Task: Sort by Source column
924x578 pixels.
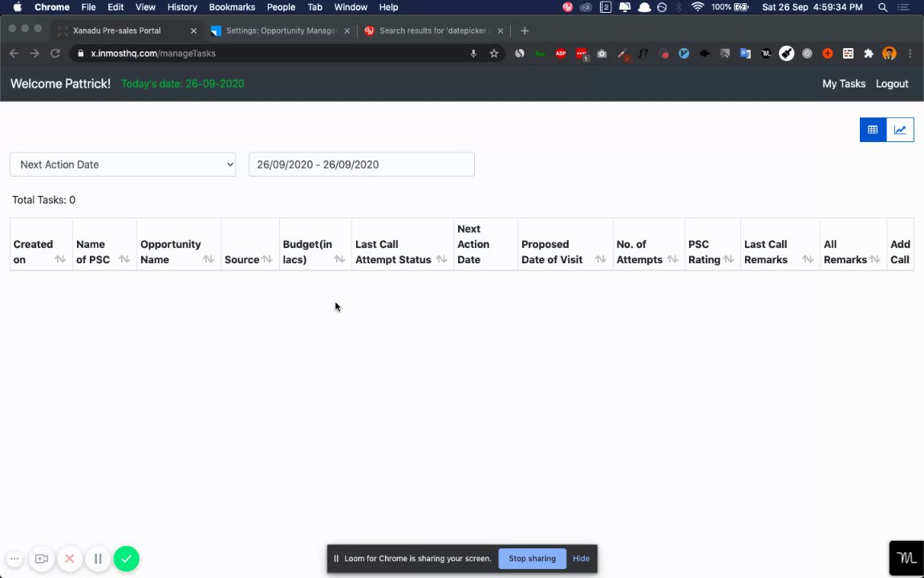Action: pos(267,259)
